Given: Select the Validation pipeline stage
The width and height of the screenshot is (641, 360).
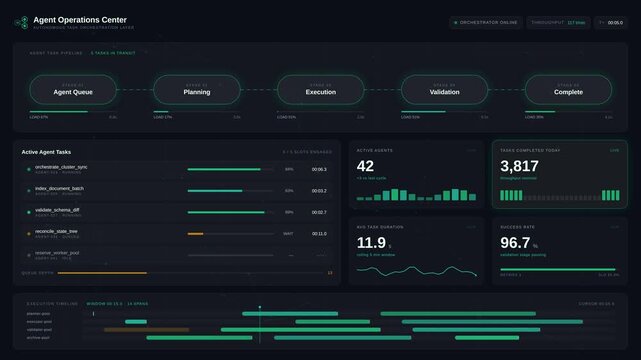Looking at the screenshot, I should click(x=444, y=89).
